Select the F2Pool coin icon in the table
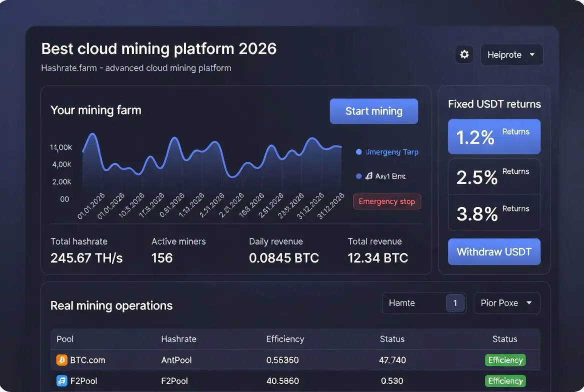The height and width of the screenshot is (392, 584). click(61, 381)
